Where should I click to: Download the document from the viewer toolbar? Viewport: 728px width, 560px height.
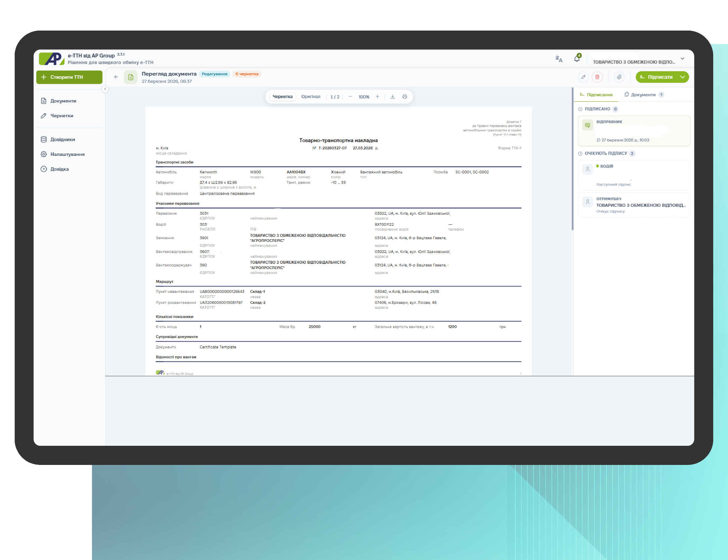tap(392, 97)
